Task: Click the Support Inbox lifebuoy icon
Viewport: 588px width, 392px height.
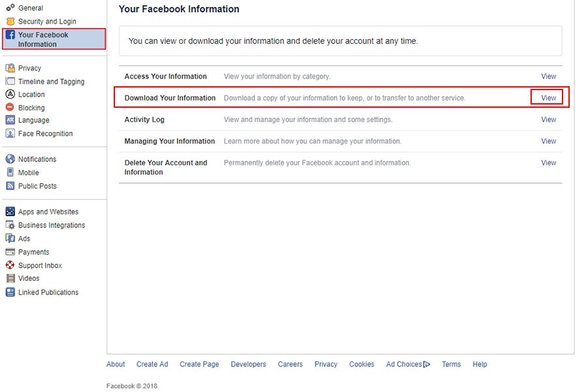Action: 10,265
